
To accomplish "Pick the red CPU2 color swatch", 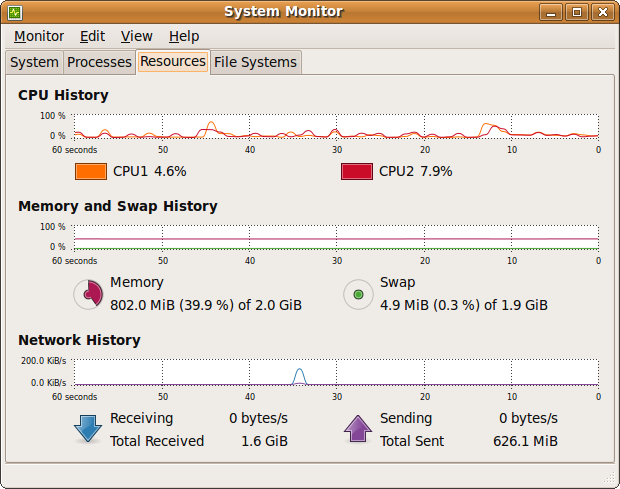I will [356, 171].
